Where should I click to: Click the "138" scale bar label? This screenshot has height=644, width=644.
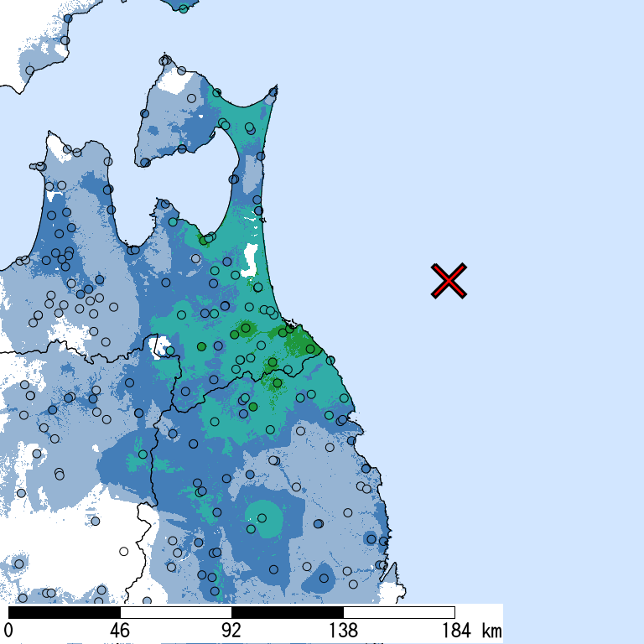(x=343, y=630)
